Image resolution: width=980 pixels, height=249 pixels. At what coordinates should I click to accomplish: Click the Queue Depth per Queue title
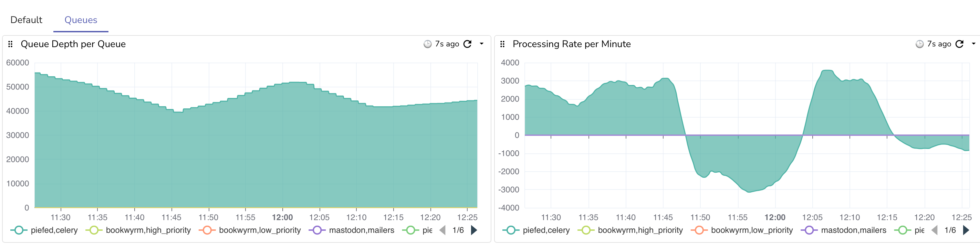click(x=73, y=44)
